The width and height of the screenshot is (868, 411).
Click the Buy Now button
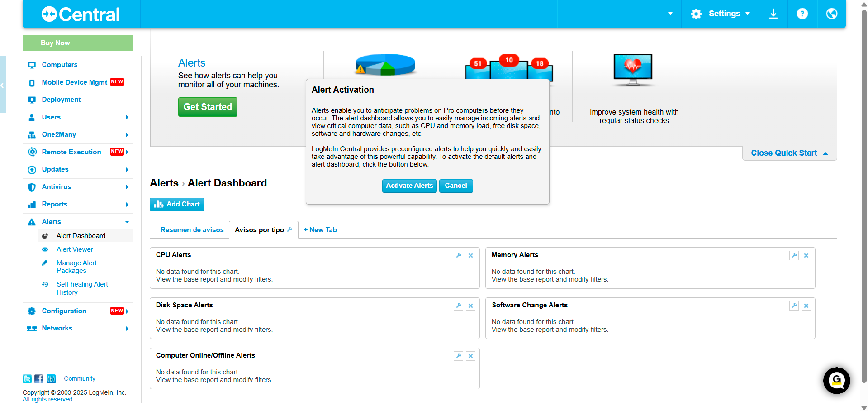point(78,43)
